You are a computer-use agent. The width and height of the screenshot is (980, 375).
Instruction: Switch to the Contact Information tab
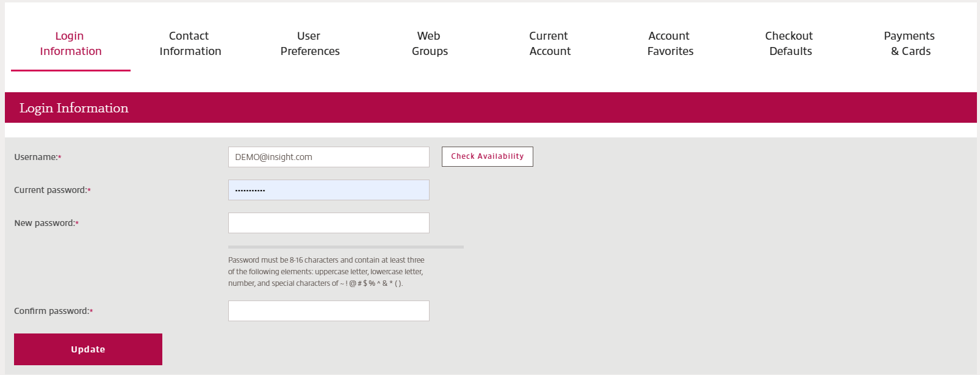click(x=190, y=43)
